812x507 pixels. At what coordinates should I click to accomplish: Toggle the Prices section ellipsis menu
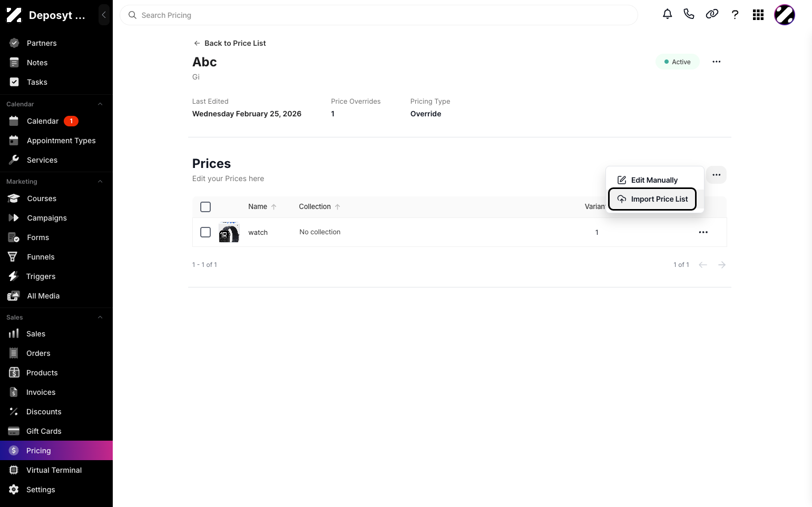(x=716, y=175)
